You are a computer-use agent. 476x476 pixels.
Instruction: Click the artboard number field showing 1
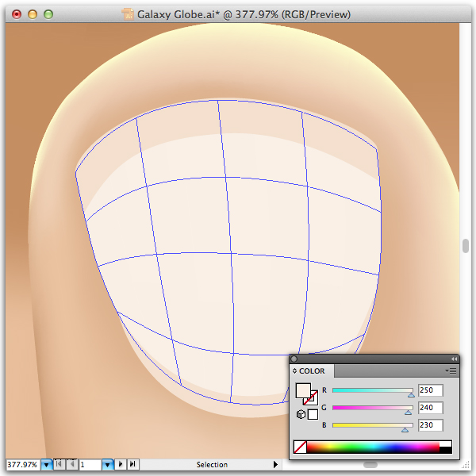coord(90,464)
